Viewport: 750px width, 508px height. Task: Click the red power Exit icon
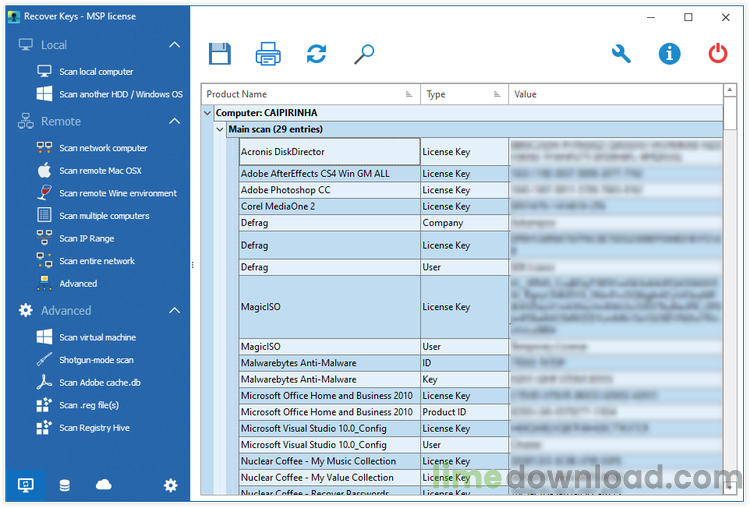tap(718, 54)
